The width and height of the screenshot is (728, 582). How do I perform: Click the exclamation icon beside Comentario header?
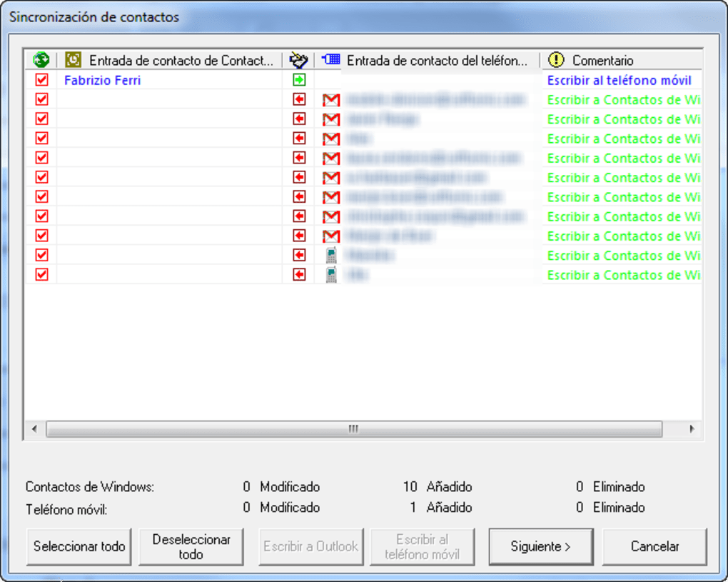[555, 59]
